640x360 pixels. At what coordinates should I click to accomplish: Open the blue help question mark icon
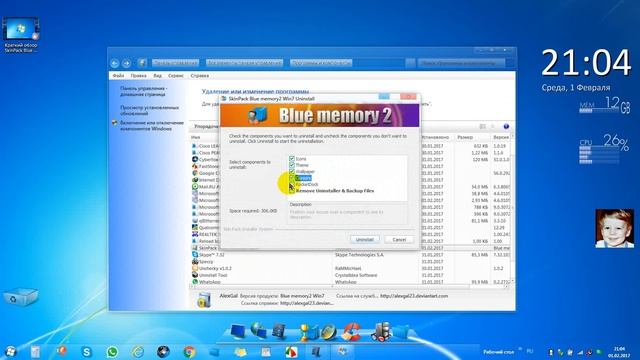click(x=506, y=127)
